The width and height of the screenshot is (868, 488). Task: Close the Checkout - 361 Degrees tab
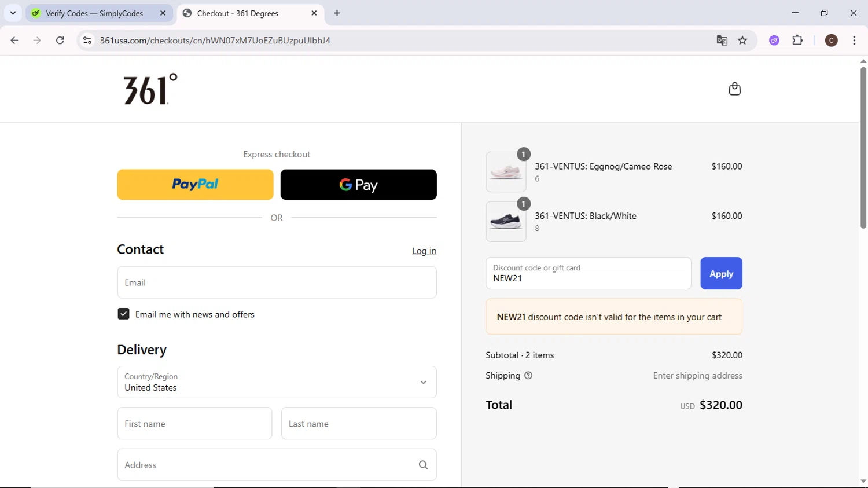pyautogui.click(x=314, y=13)
